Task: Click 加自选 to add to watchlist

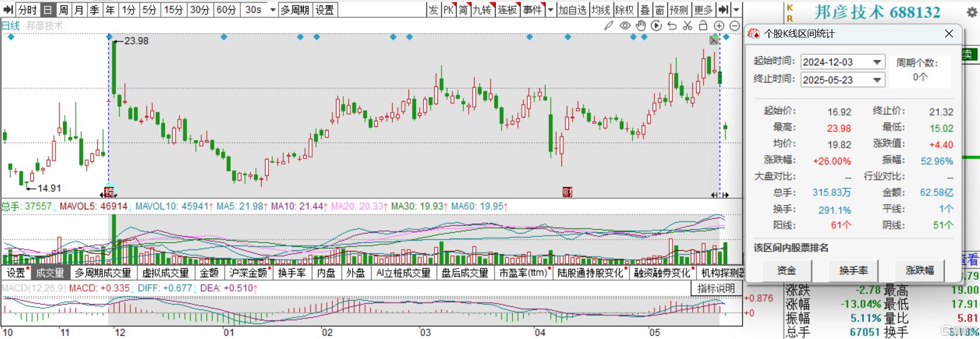Action: 572,10
